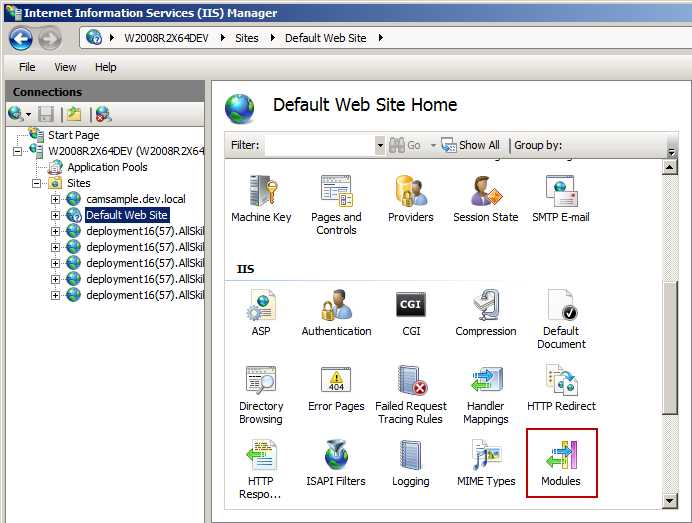Open Handler Mappings feature
This screenshot has height=523, width=692.
coord(485,395)
